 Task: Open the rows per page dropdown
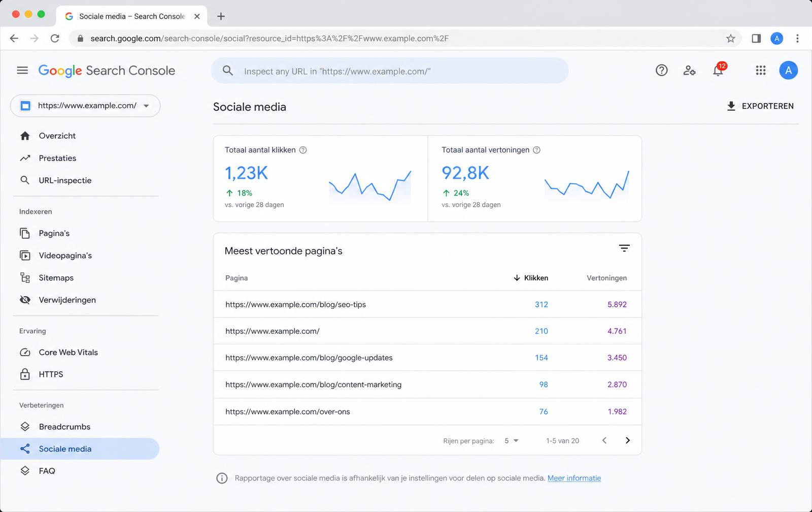pos(512,441)
